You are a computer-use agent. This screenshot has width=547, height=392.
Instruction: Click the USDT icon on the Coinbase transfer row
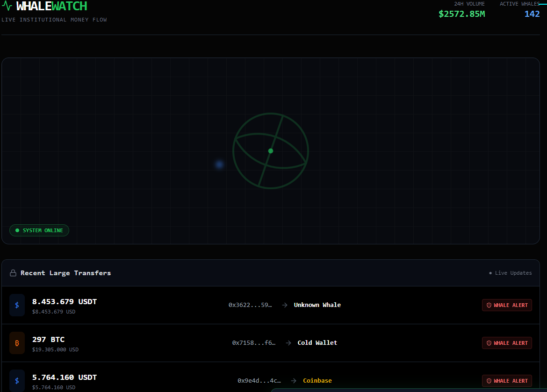pyautogui.click(x=17, y=380)
